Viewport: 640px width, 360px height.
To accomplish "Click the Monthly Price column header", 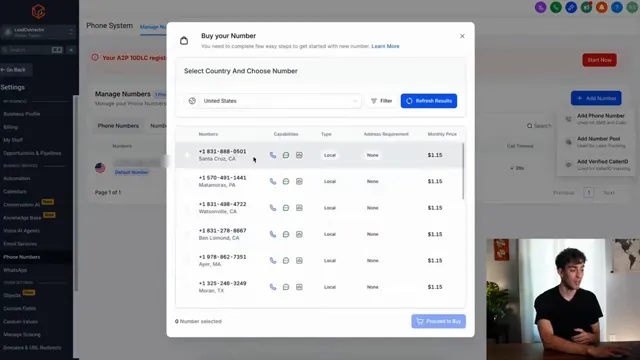I will (442, 134).
